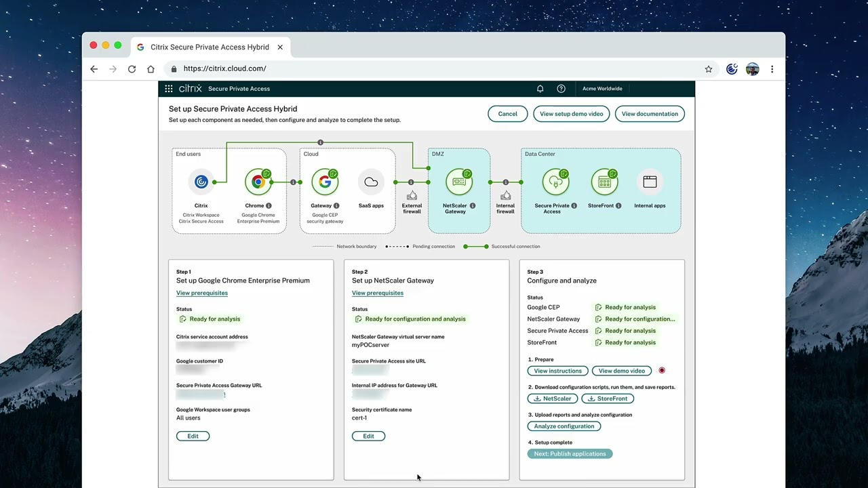Select the Citrix Secure Private Access Hybrid tab
This screenshot has height=488, width=868.
pos(210,47)
